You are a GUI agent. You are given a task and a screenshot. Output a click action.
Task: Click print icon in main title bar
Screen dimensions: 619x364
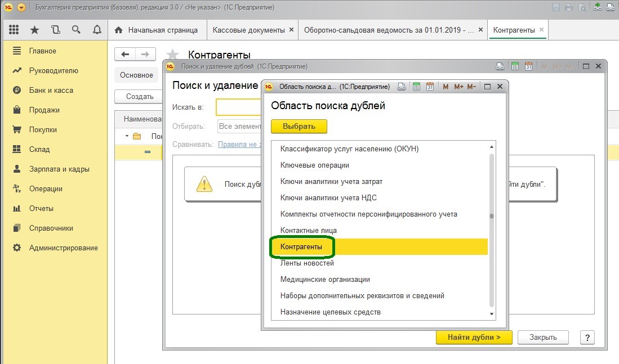tap(569, 7)
